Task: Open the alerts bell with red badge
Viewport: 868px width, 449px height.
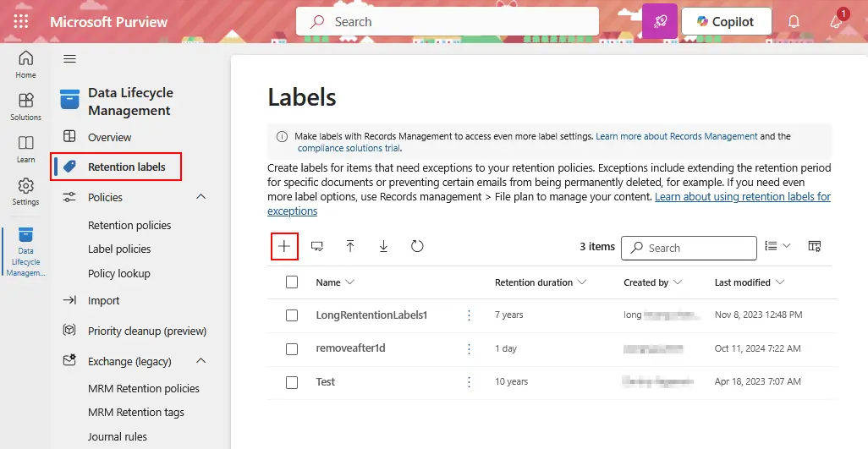Action: pos(837,20)
